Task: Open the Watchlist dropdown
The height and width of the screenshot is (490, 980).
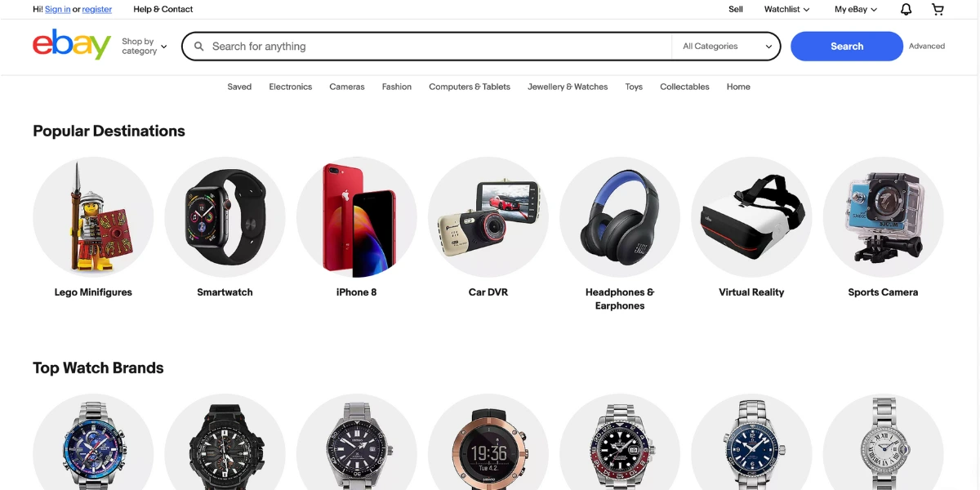Action: tap(786, 10)
